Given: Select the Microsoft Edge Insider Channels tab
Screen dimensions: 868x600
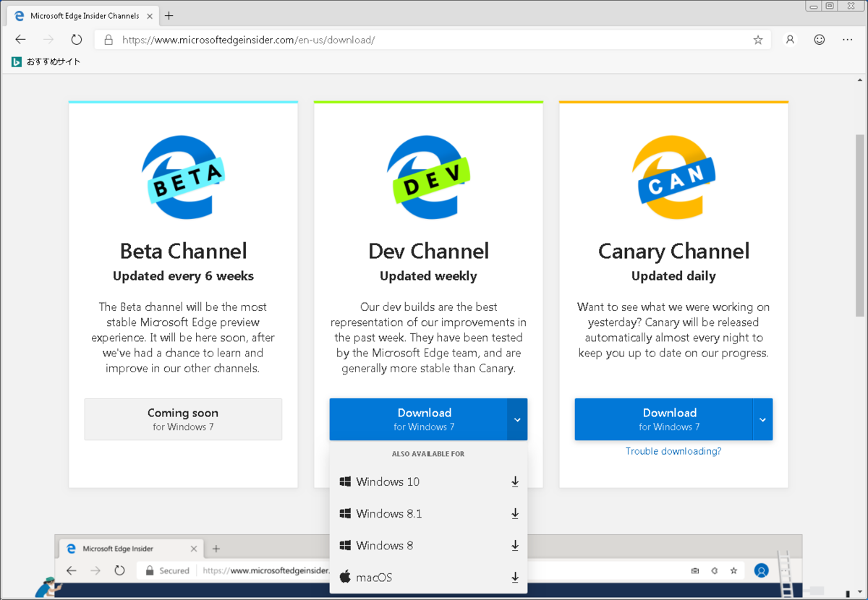Looking at the screenshot, I should point(83,15).
